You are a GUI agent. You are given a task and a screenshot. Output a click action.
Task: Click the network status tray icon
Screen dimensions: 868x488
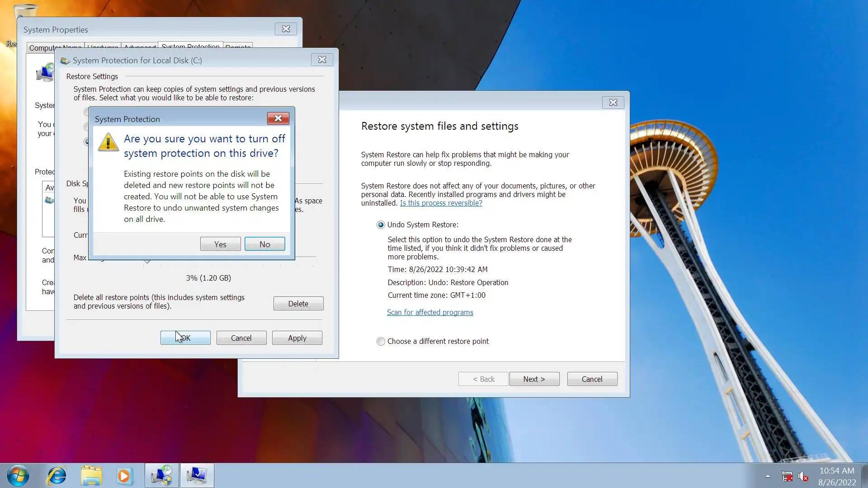[x=787, y=476]
